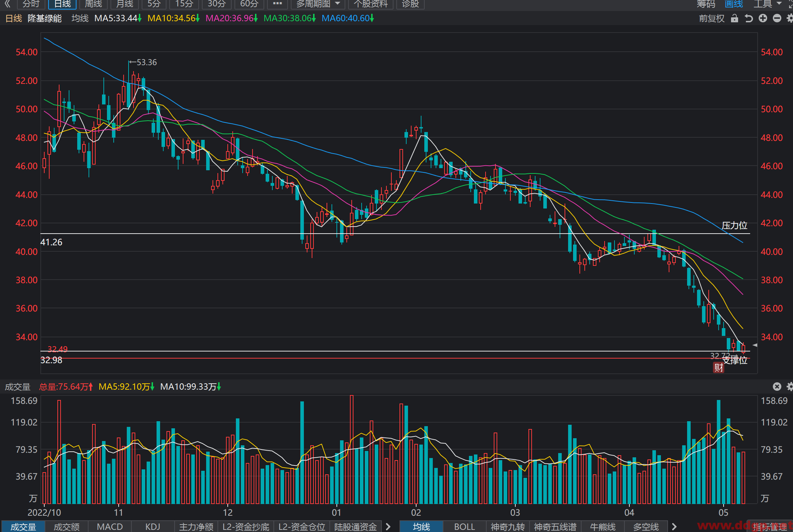Click the 压力位 resistance line at 41.26
The width and height of the screenshot is (793, 532).
point(395,234)
